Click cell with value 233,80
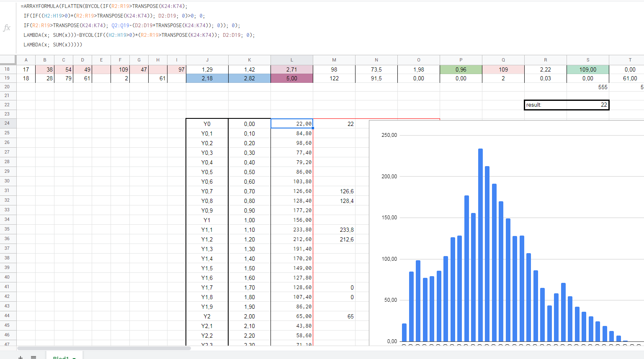The image size is (644, 359). point(292,230)
